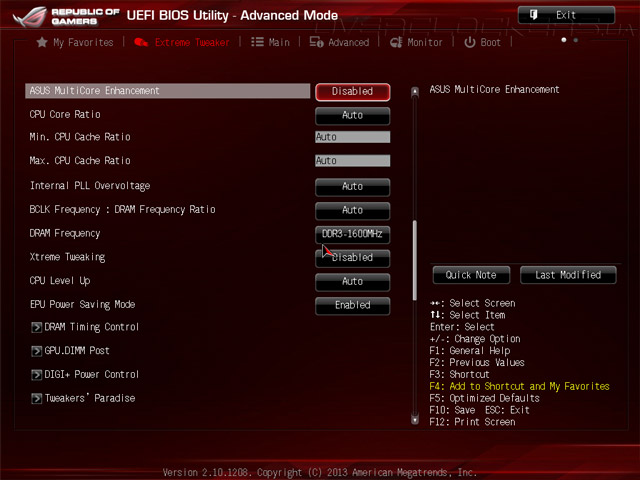
Task: Select the CPU Level Up label
Action: [x=60, y=281]
